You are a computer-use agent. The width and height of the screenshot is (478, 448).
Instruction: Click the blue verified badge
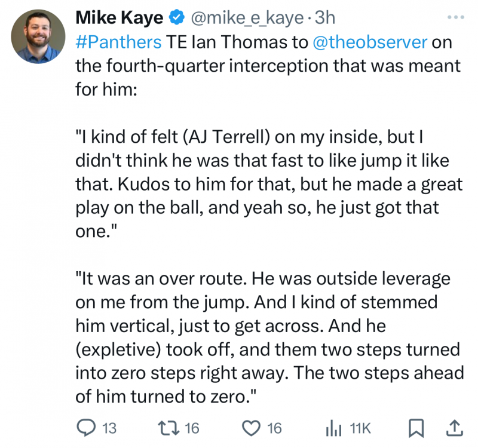(176, 19)
